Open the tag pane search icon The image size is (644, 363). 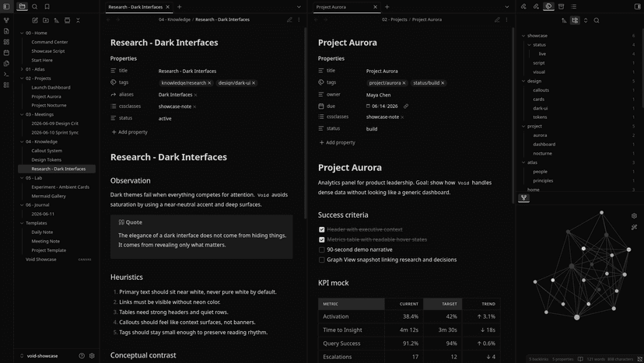597,20
